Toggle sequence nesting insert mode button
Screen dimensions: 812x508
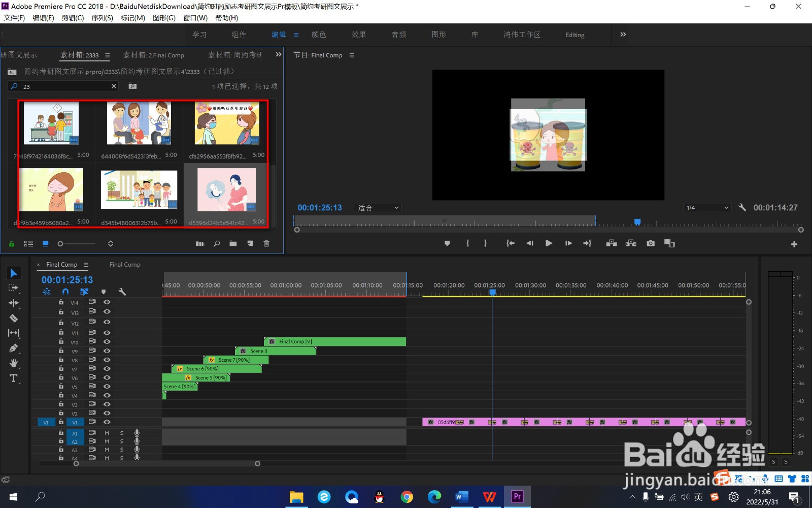point(47,292)
